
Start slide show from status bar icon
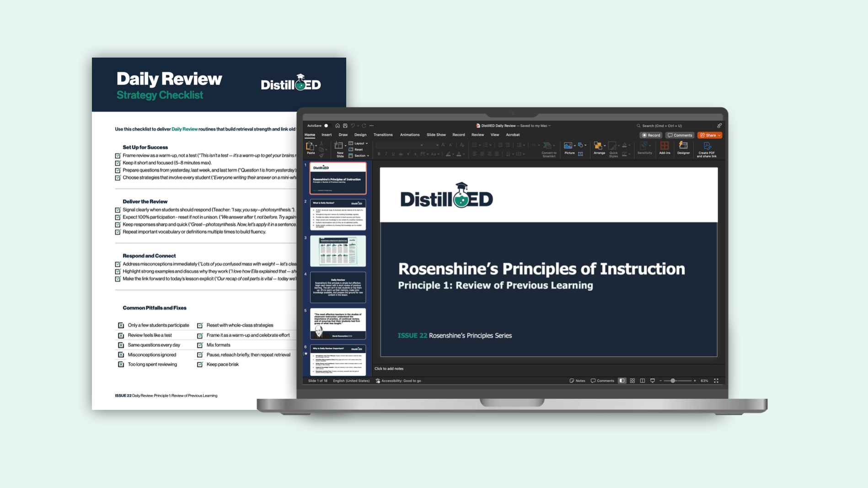[653, 381]
